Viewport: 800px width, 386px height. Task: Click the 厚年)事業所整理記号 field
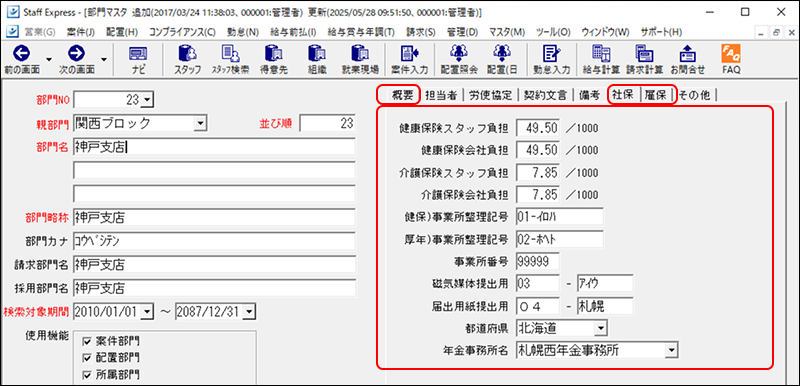click(x=560, y=239)
